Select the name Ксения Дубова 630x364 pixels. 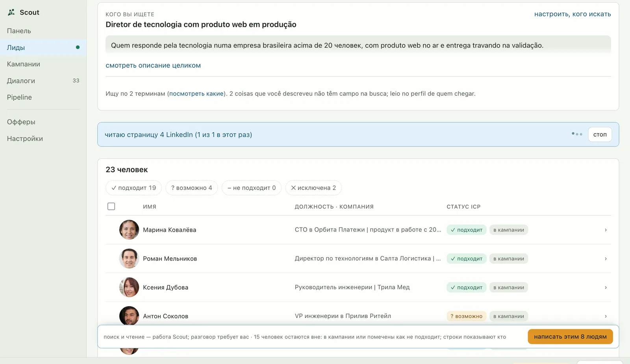coord(166,287)
